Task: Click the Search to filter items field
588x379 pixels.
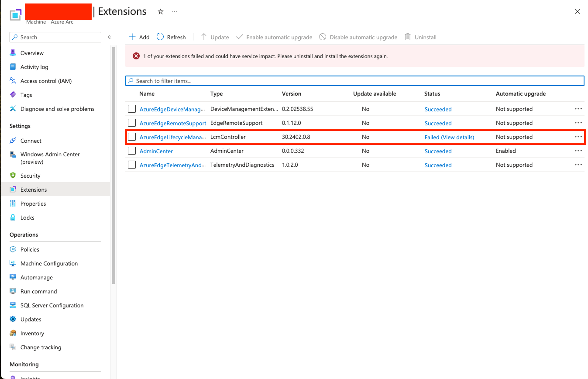Action: pos(355,81)
